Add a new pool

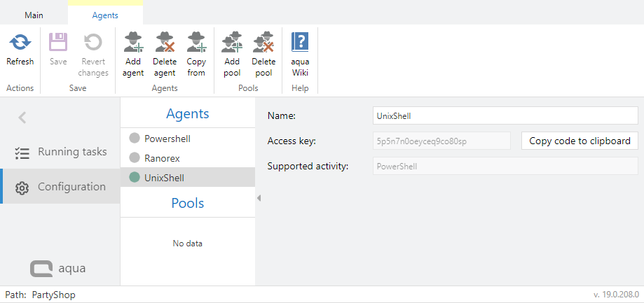click(x=232, y=43)
